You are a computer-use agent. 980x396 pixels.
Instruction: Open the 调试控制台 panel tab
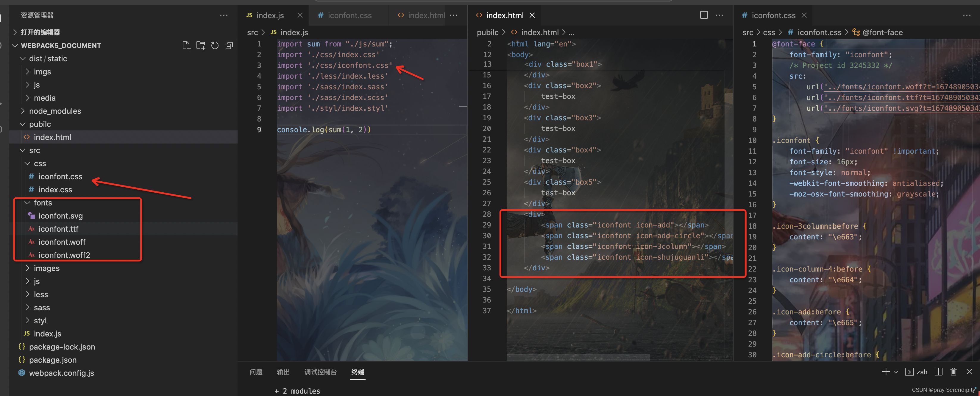tap(320, 372)
